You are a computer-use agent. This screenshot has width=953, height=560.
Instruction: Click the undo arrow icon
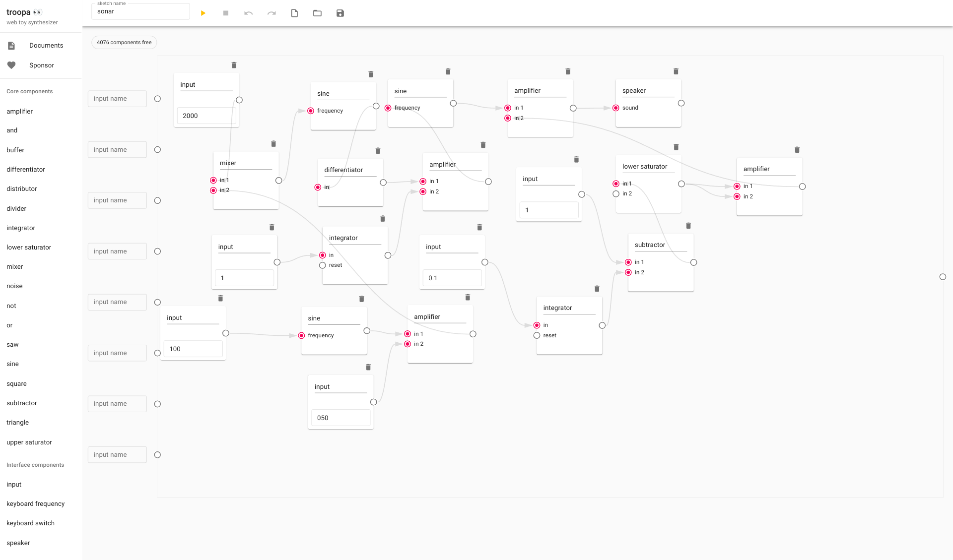click(248, 13)
